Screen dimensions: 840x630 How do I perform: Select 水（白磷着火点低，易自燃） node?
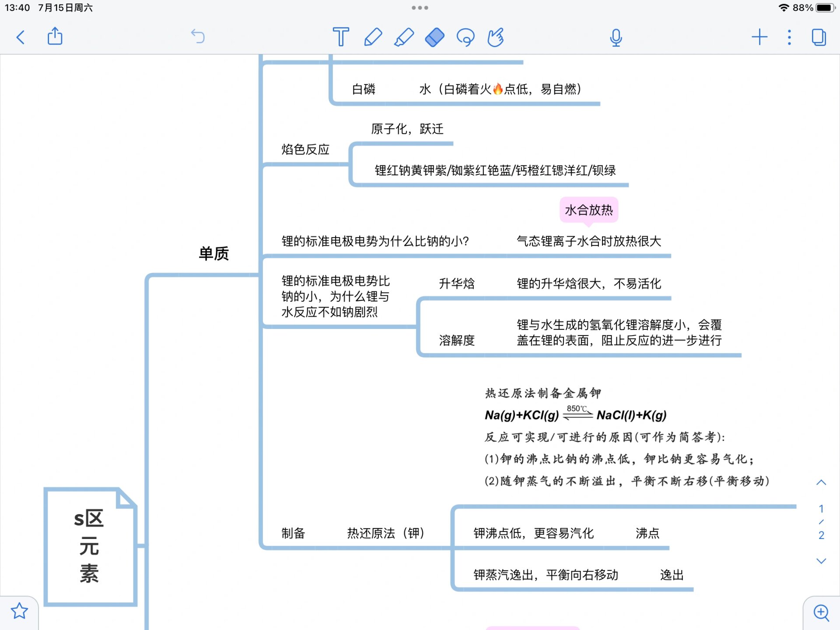pos(500,89)
